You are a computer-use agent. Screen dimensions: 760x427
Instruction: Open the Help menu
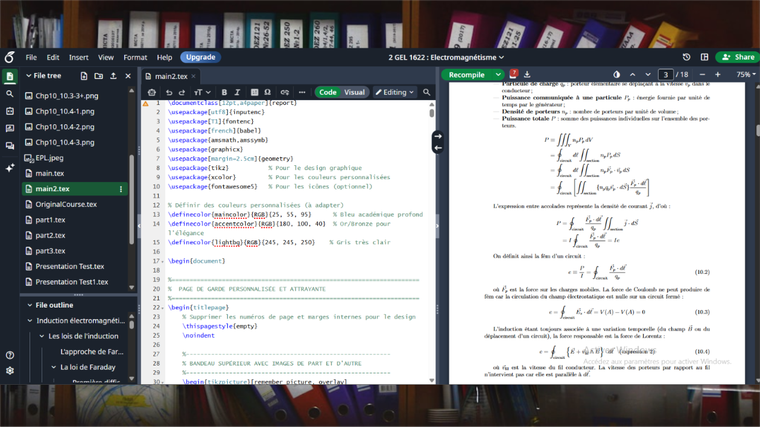(x=164, y=57)
